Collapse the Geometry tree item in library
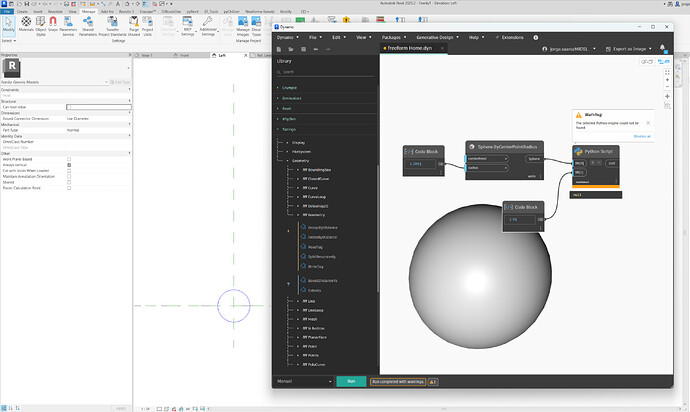This screenshot has width=690, height=412. [x=300, y=161]
